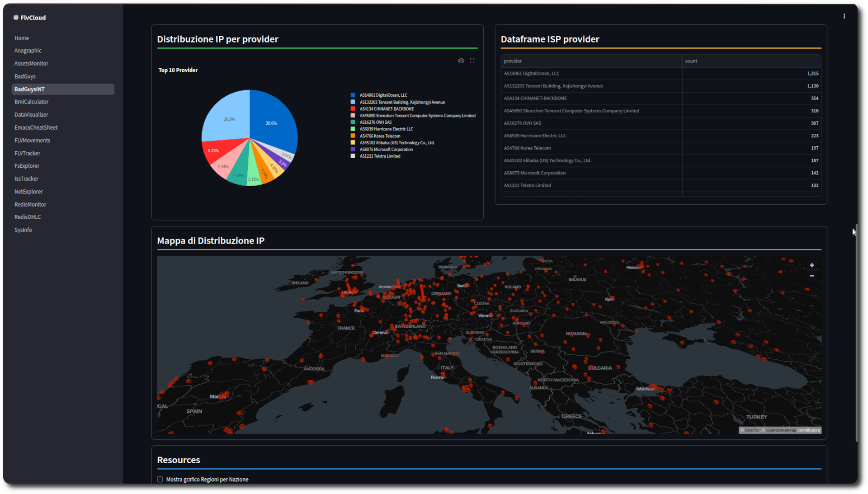Screen dimensions: 868x494
Task: Toggle OVH SAS legend color swatch
Action: pyautogui.click(x=353, y=122)
